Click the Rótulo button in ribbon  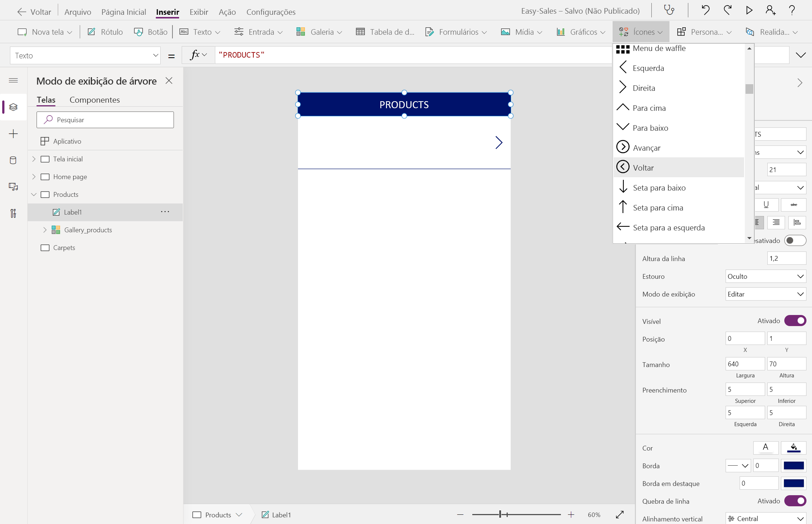pos(105,32)
